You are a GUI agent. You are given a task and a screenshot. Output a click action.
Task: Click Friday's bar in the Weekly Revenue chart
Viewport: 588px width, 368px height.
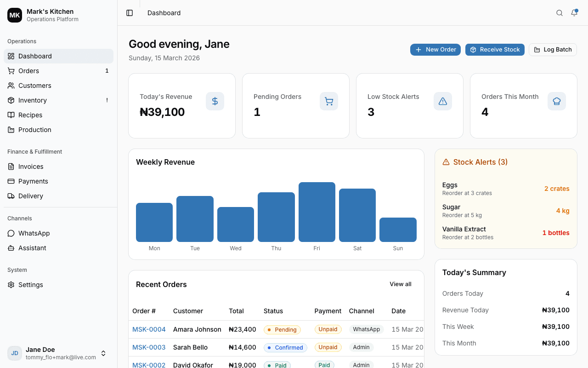point(317,212)
